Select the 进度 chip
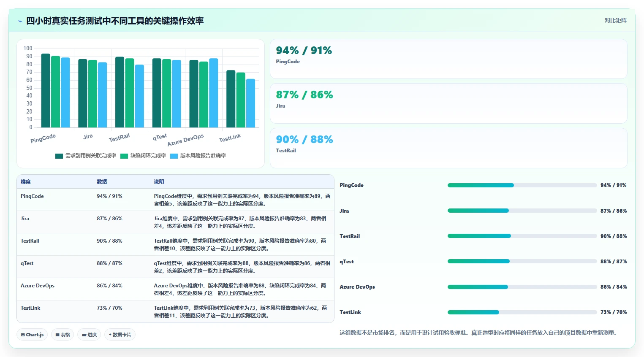644x357 pixels. pyautogui.click(x=89, y=335)
